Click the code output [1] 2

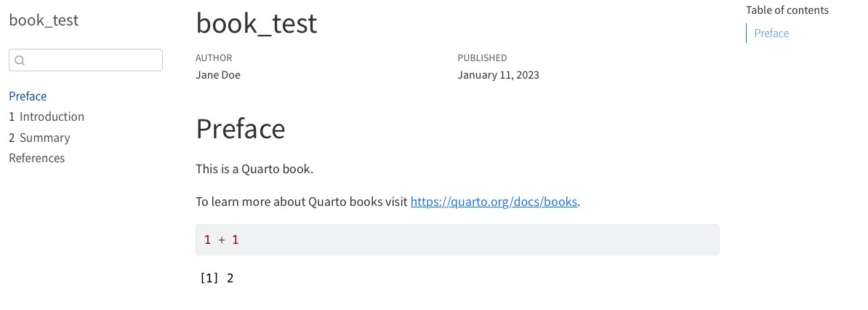[217, 278]
